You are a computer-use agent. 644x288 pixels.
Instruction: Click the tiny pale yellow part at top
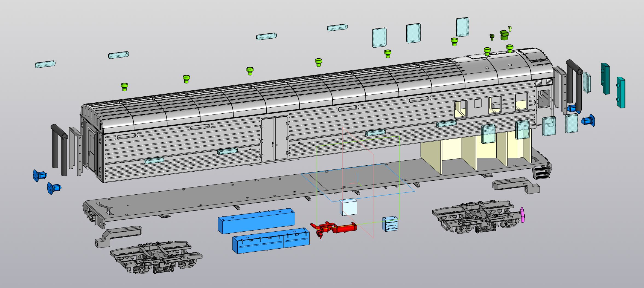pyautogui.click(x=510, y=28)
